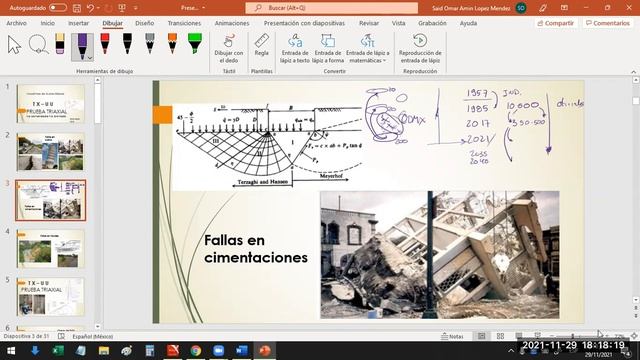This screenshot has height=360, width=640.
Task: Start Reproducción de entrada de lápiz
Action: (x=420, y=48)
